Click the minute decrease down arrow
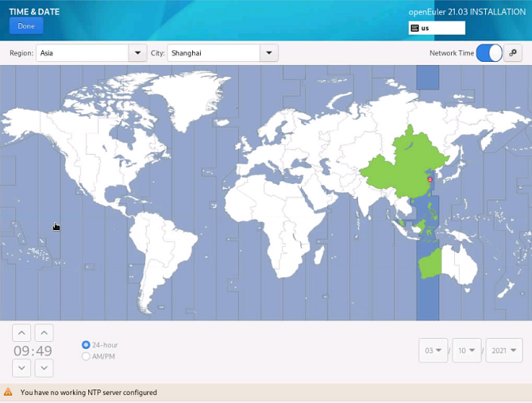 [44, 368]
